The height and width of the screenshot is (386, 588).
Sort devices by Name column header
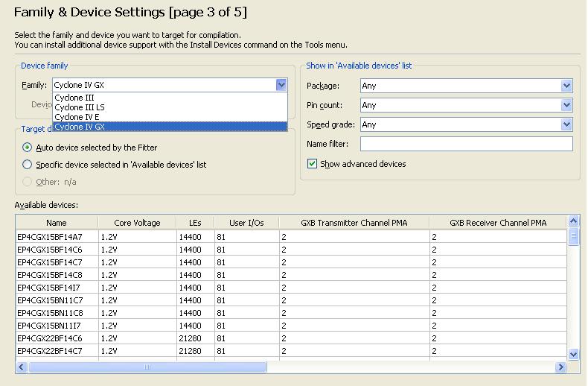click(57, 223)
